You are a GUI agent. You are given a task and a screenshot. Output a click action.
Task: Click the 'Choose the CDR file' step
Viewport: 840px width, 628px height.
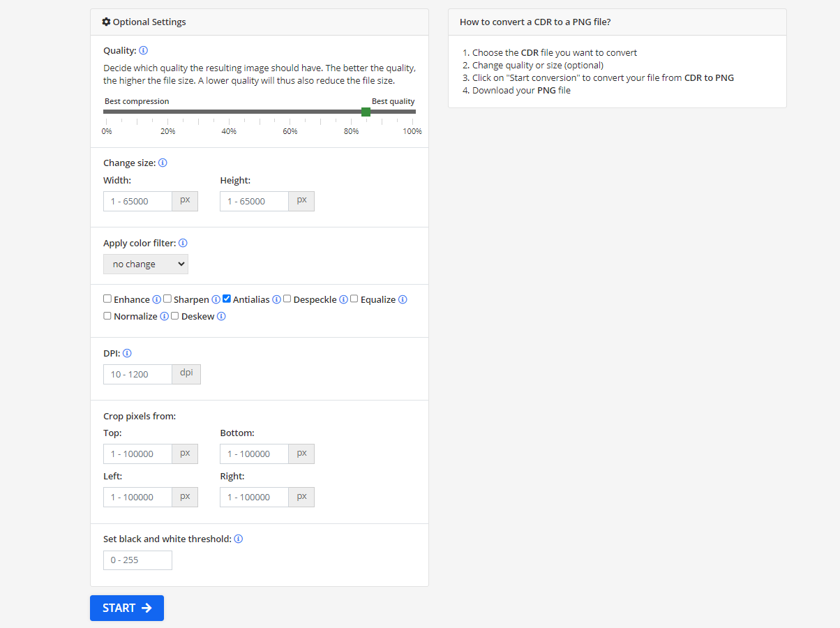coord(555,52)
